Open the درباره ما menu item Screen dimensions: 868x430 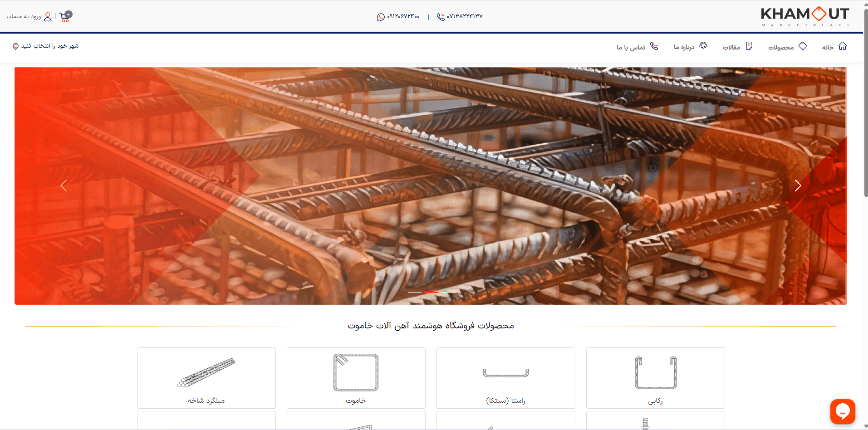[x=684, y=47]
